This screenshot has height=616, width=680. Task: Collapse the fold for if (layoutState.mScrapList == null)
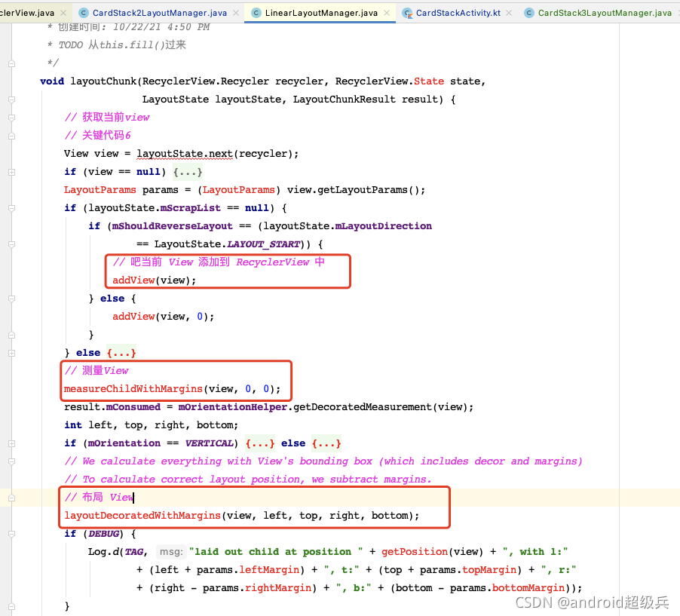[12, 208]
